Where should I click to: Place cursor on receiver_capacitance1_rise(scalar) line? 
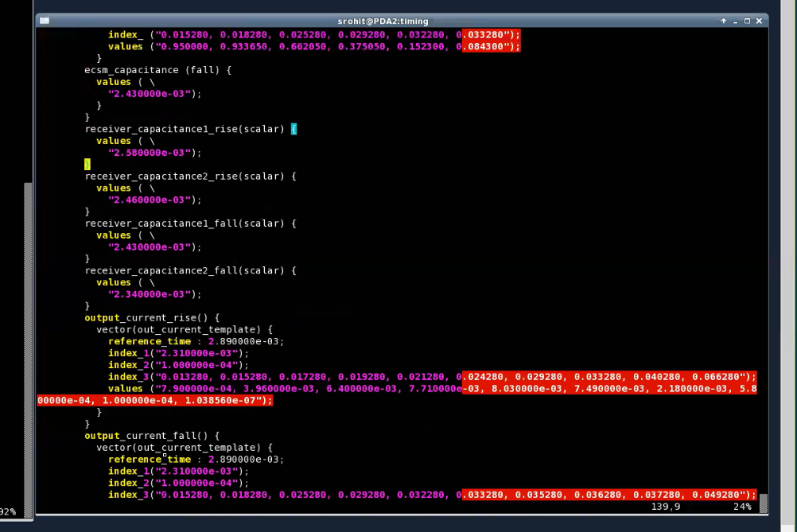pyautogui.click(x=185, y=129)
